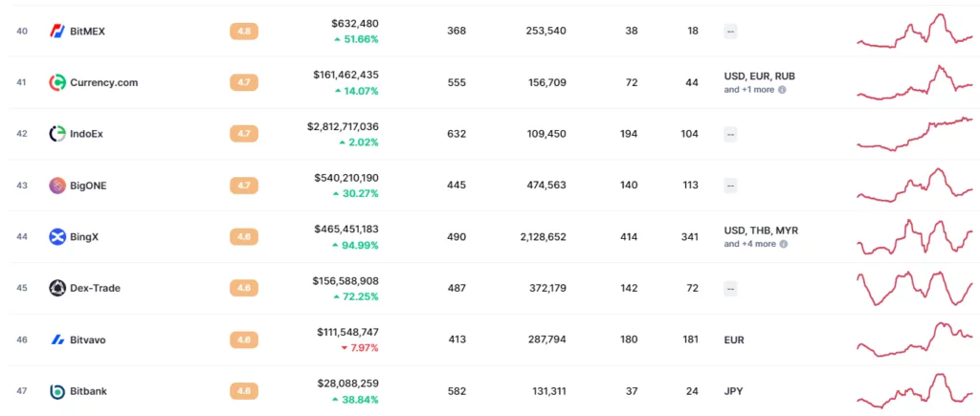This screenshot has width=980, height=416.
Task: Open the BitMEX exchange name link
Action: tap(88, 31)
